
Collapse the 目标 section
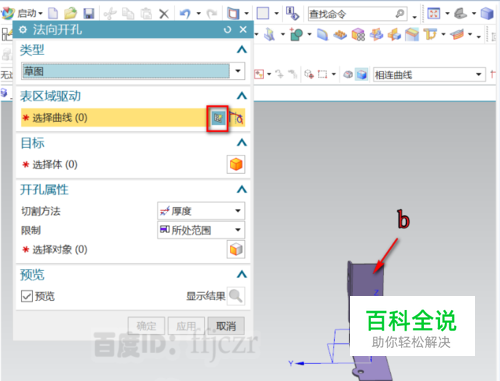(242, 143)
